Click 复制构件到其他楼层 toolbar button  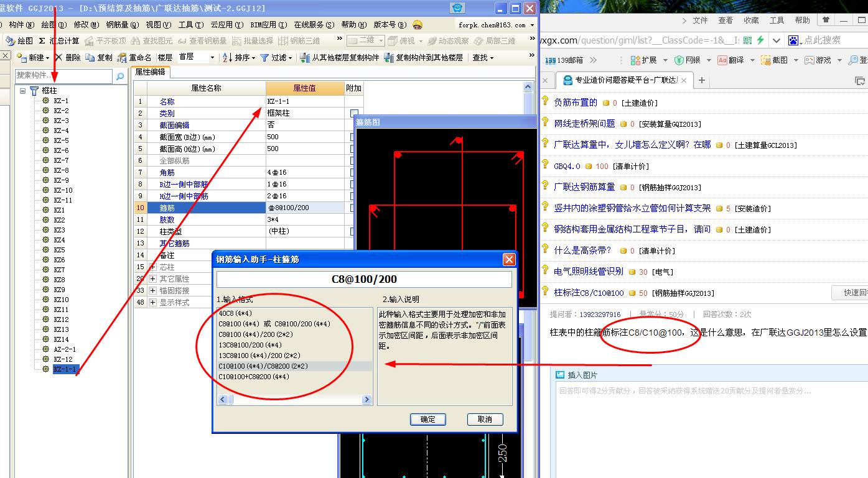tap(424, 57)
